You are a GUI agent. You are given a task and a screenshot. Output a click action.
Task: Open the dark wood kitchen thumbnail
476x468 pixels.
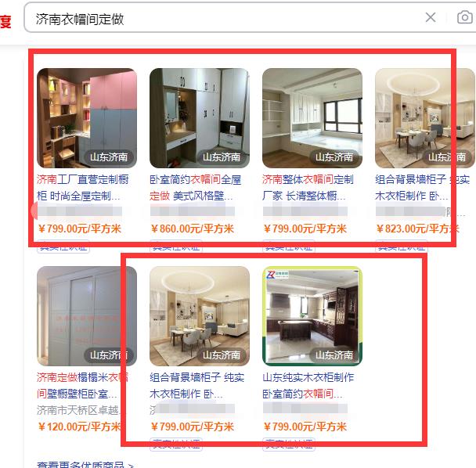[x=312, y=316]
